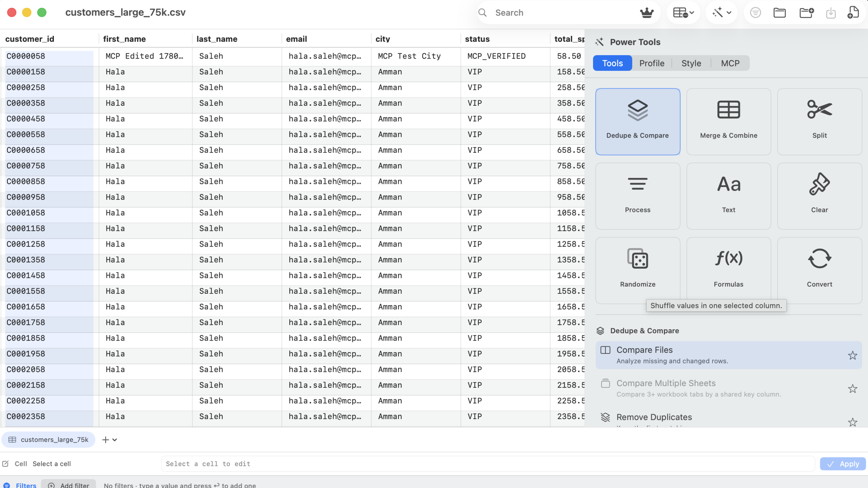Open Remove Duplicates action

[x=728, y=419]
